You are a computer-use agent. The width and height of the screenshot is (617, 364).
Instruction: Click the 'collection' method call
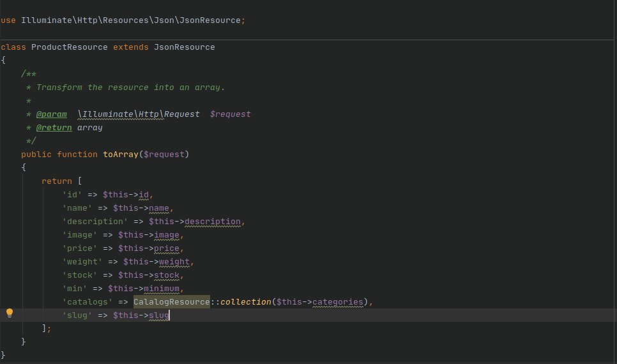(x=245, y=302)
